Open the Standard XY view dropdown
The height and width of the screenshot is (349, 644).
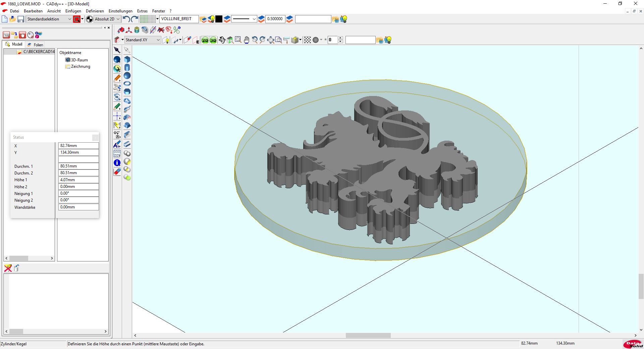coord(143,40)
